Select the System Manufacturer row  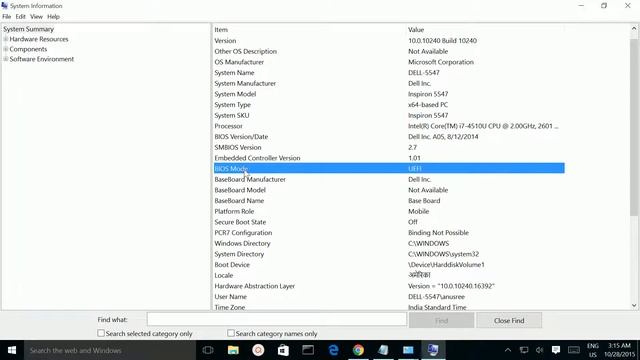click(x=389, y=83)
